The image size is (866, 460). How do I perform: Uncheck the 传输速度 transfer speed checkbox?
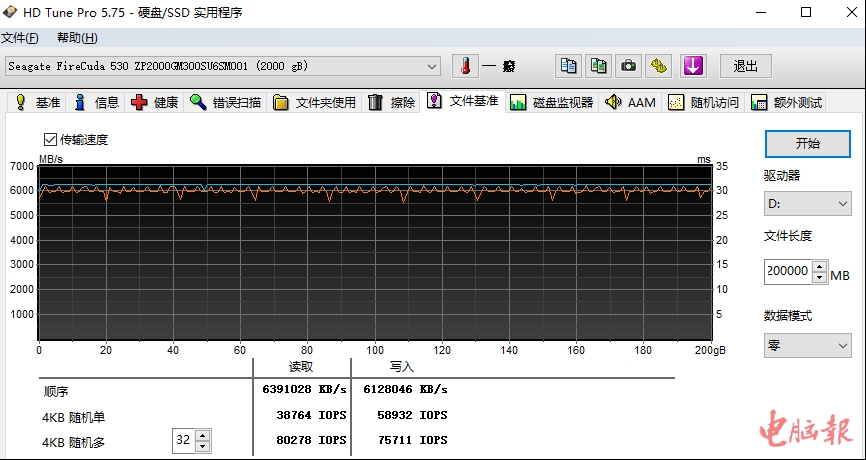[x=51, y=139]
